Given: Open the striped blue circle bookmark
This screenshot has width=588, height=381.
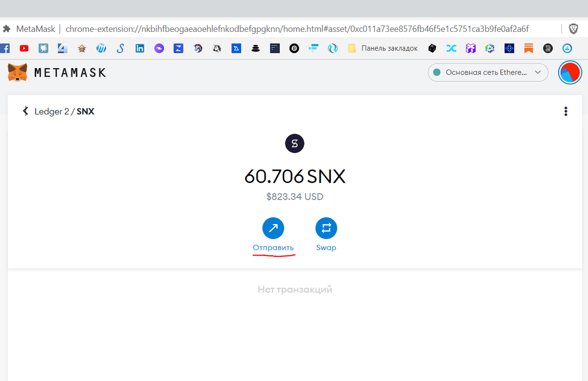Looking at the screenshot, I should pyautogui.click(x=101, y=49).
